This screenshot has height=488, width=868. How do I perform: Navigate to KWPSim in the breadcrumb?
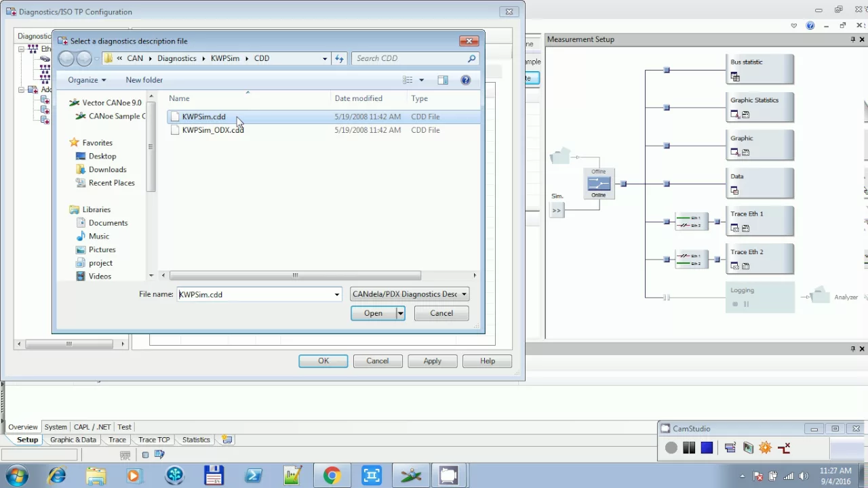[x=224, y=58]
